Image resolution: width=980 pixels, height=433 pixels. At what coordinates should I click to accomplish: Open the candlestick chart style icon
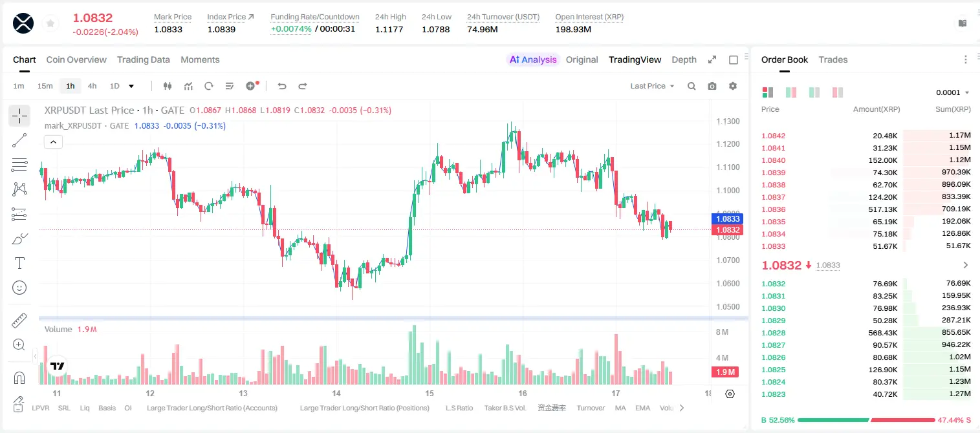[x=168, y=86]
